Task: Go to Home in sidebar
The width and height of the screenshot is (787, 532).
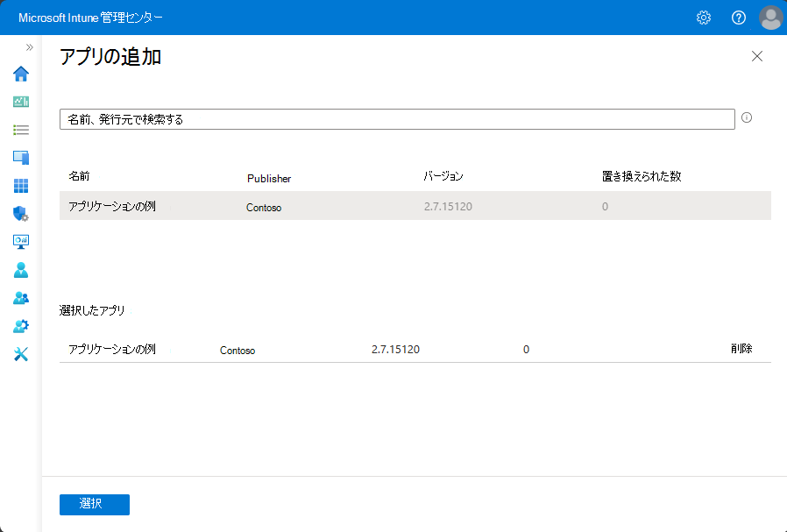Action: [21, 74]
